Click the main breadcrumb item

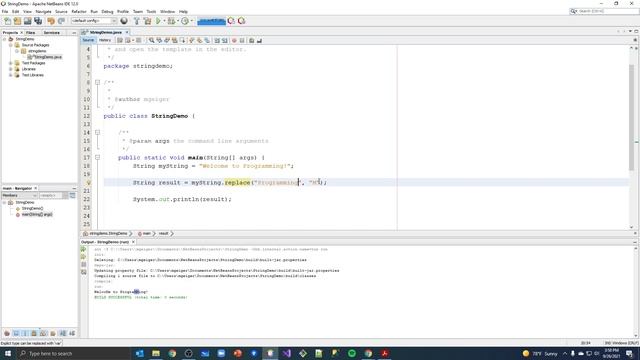[x=147, y=233]
